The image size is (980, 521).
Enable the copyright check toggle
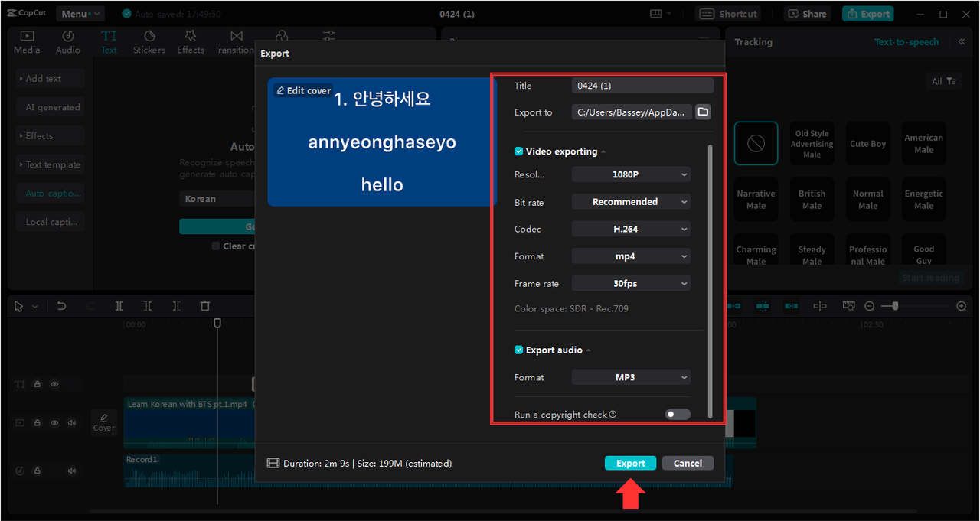(x=678, y=414)
